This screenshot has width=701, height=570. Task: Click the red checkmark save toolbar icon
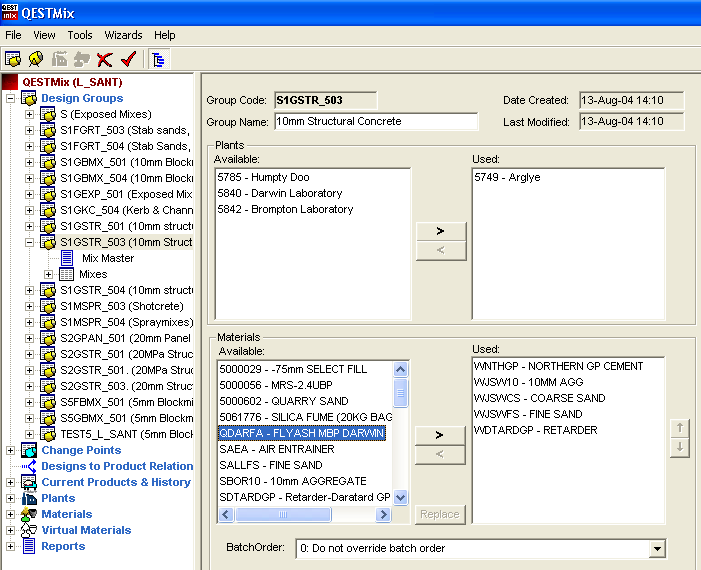[127, 59]
